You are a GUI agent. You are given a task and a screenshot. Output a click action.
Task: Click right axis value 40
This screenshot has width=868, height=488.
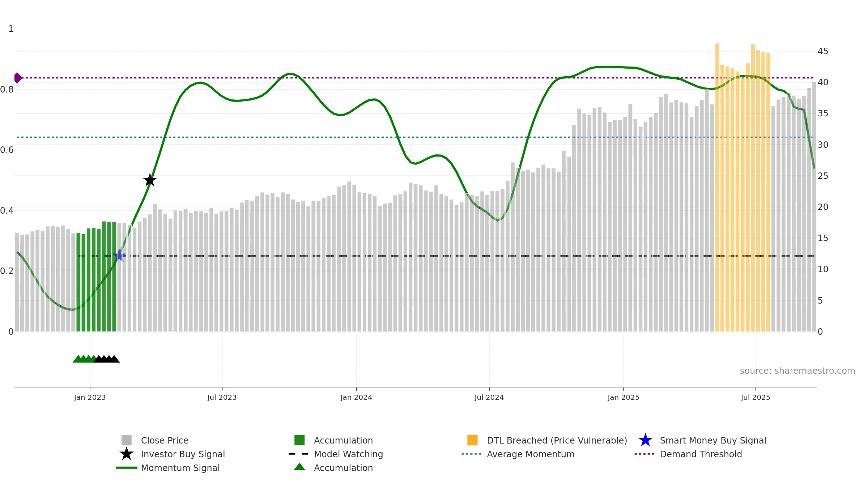click(x=823, y=82)
